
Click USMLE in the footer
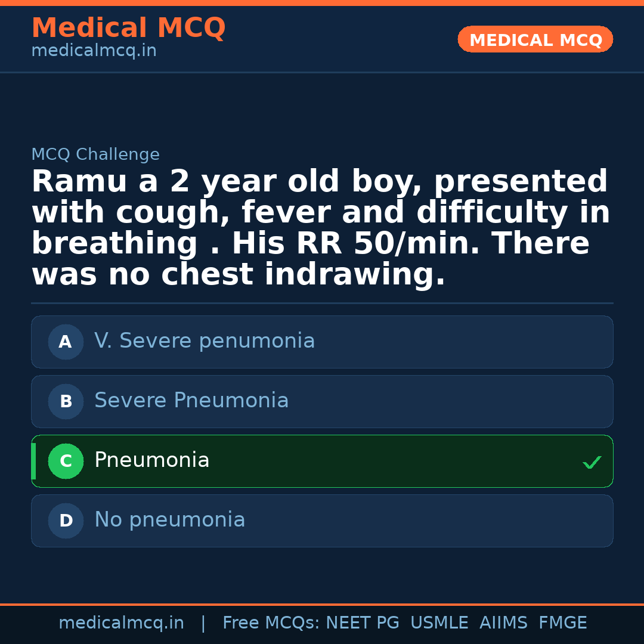tap(439, 623)
